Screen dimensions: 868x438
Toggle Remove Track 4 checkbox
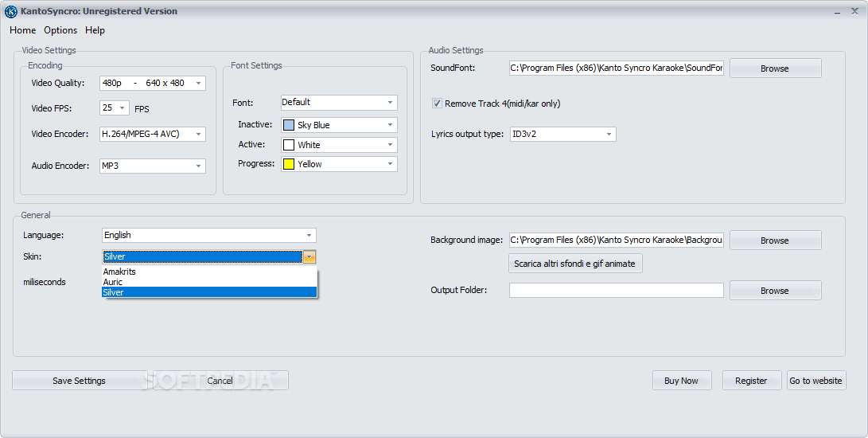(x=437, y=103)
